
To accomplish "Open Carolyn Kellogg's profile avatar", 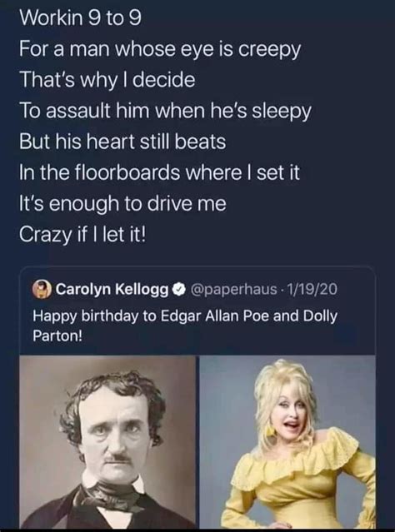I will 42,290.
